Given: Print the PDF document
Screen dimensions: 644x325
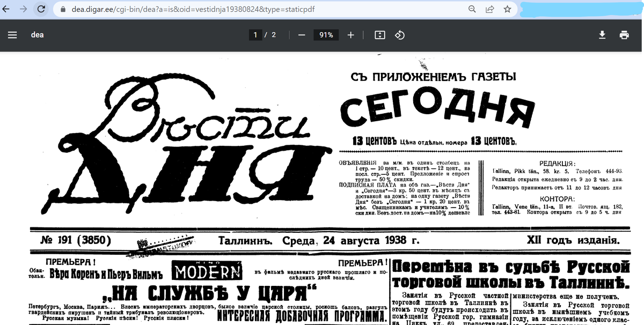Looking at the screenshot, I should (x=624, y=35).
